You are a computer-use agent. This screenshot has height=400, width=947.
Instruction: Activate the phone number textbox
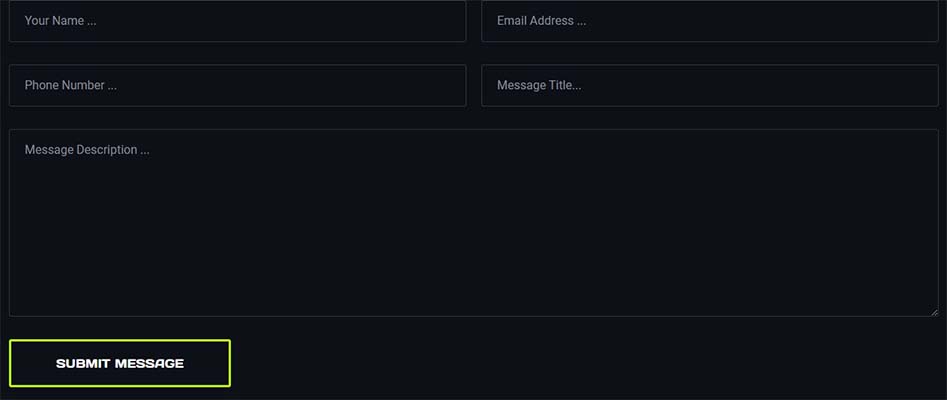[x=237, y=86]
